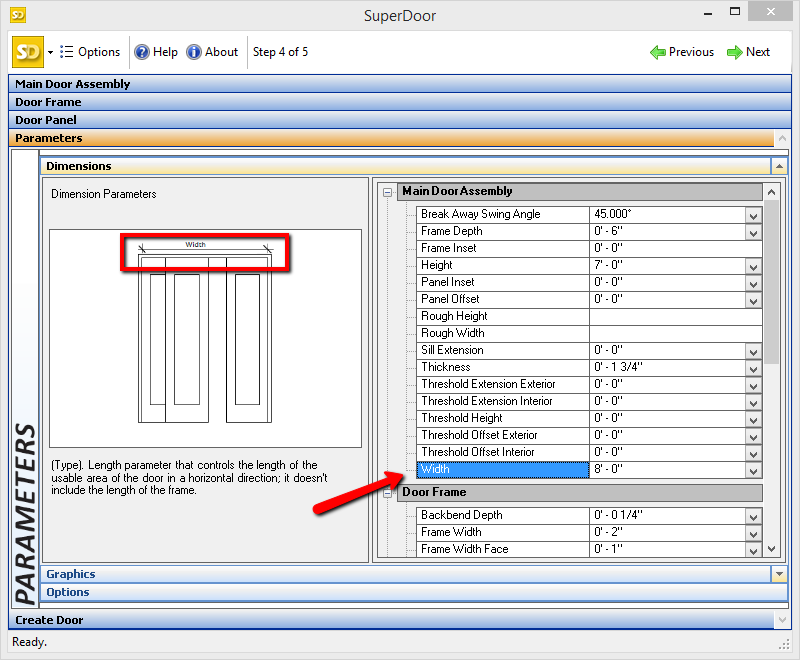Open the Create Door section bar

391,620
